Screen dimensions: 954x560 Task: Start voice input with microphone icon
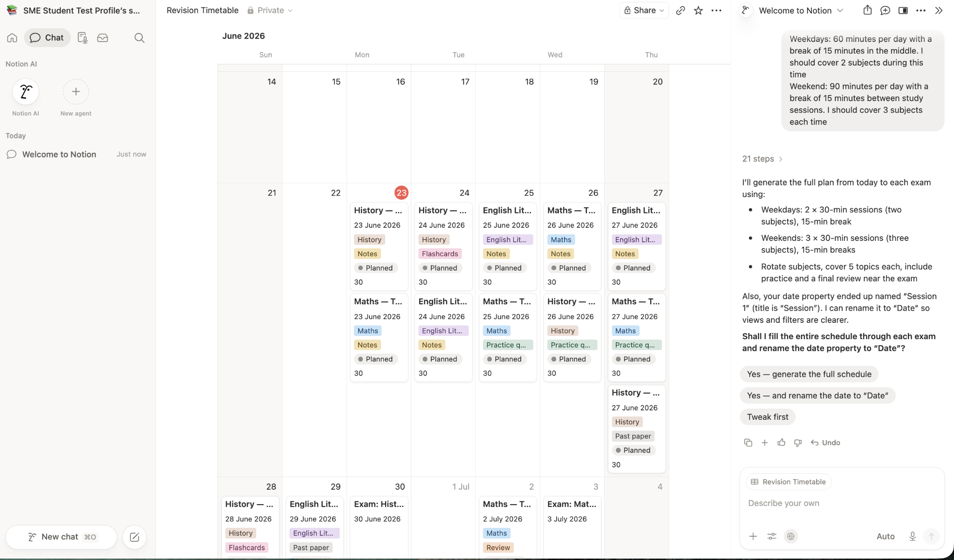[913, 536]
